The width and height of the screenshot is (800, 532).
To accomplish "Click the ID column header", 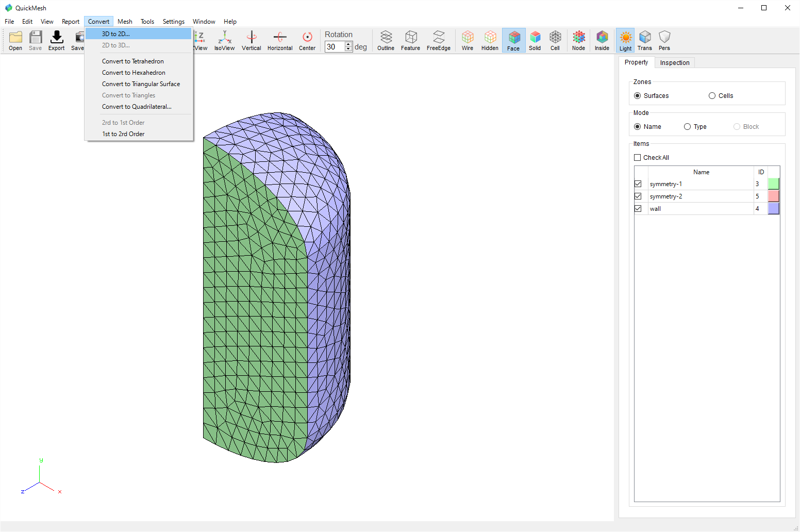I will point(761,172).
